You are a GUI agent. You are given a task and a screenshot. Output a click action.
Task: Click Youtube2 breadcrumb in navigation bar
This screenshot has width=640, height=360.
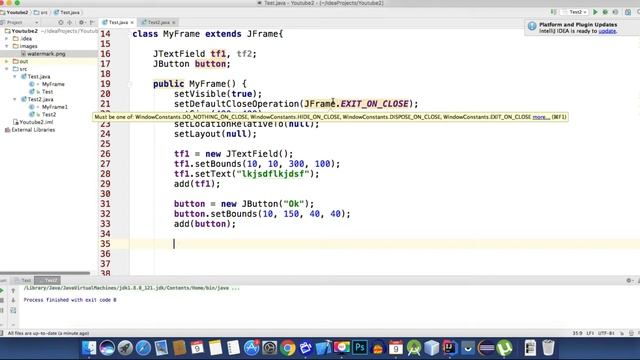tap(17, 12)
